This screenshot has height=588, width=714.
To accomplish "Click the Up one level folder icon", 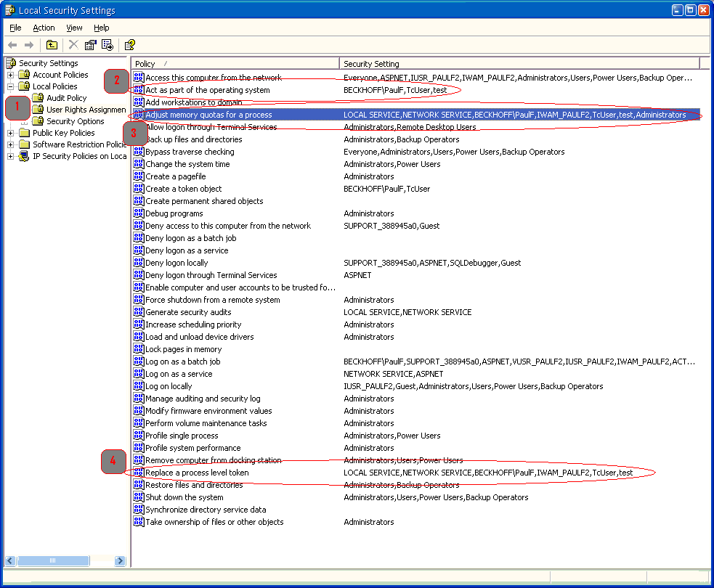I will 52,45.
